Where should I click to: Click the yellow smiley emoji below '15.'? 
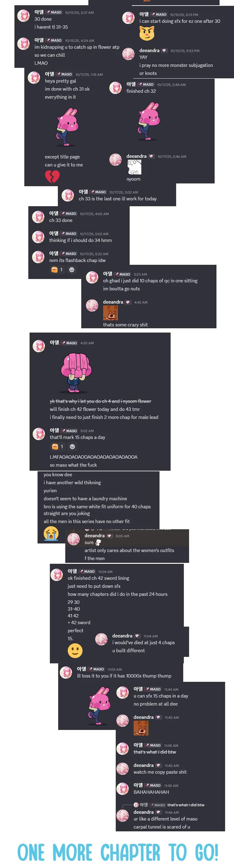[75, 650]
